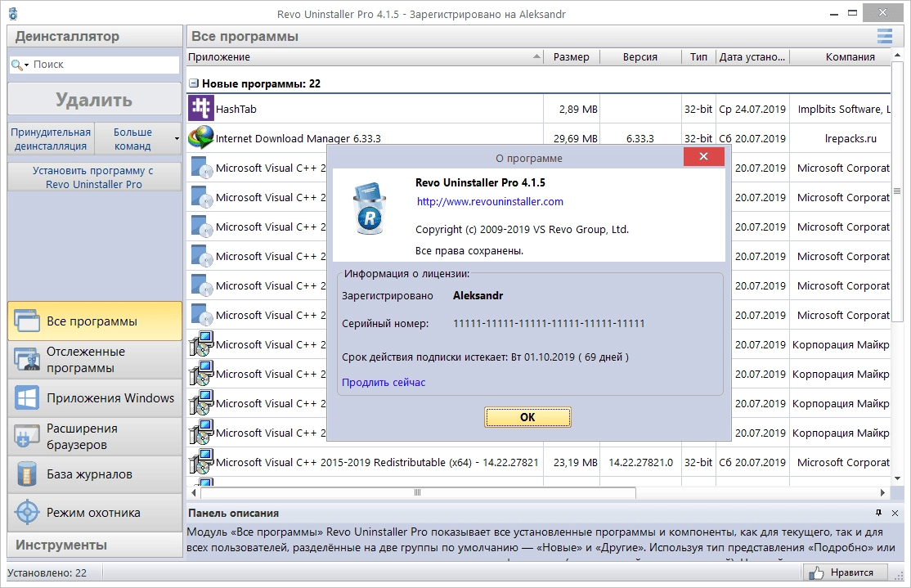Click the 'Удалить' button
Screen dimensions: 911x588
(94, 99)
